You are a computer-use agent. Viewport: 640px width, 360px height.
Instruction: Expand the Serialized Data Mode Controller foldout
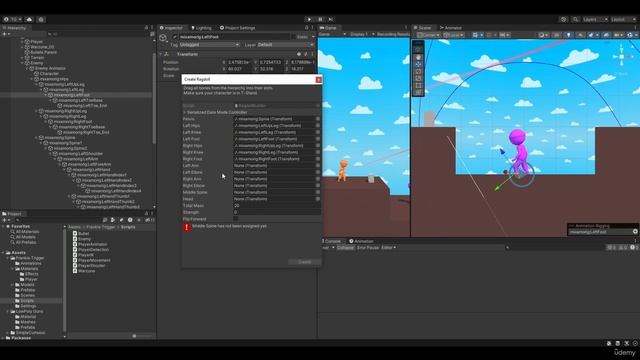tap(184, 112)
